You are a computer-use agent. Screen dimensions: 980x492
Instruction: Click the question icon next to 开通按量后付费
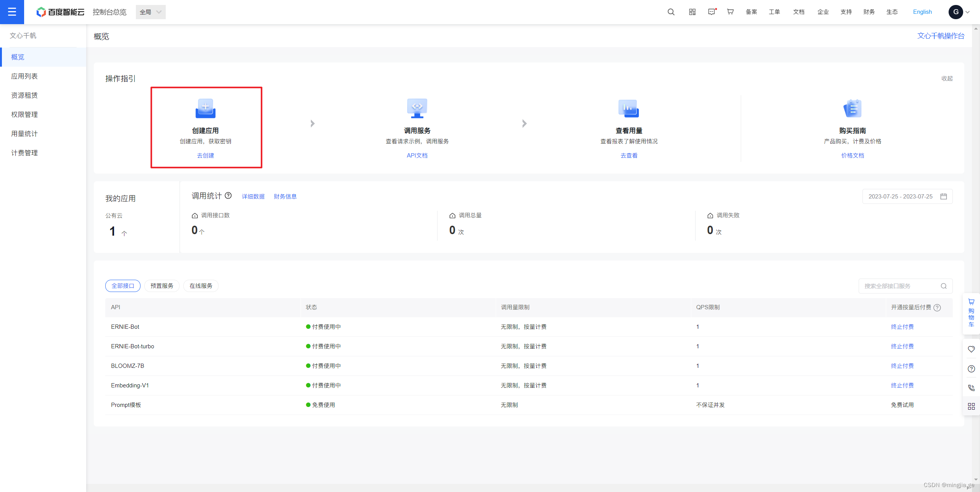[x=937, y=308]
